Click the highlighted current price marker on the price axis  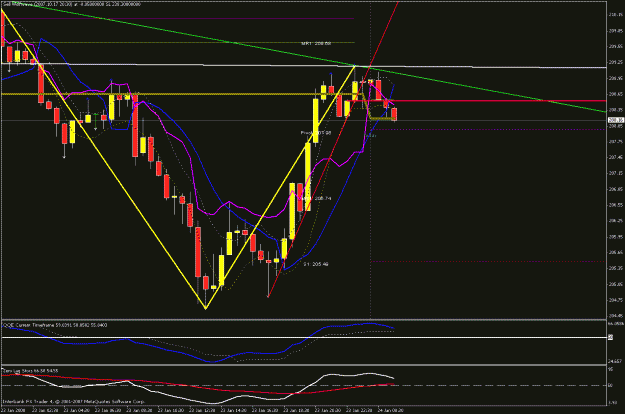[616, 120]
